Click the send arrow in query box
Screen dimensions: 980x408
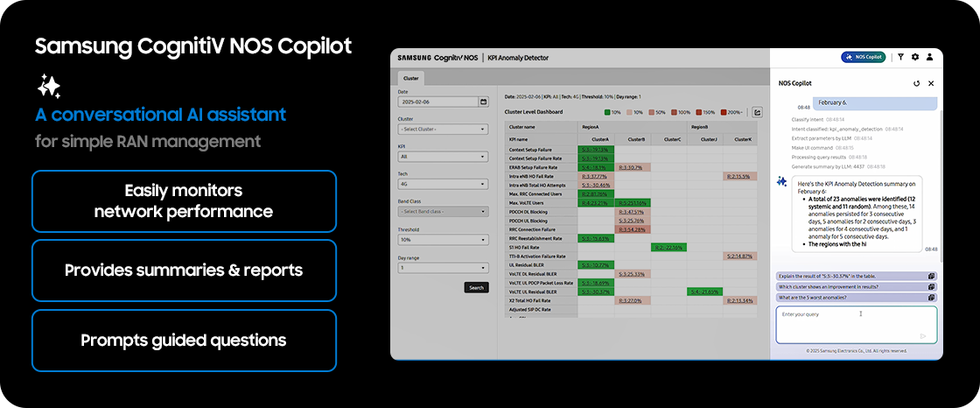click(923, 336)
